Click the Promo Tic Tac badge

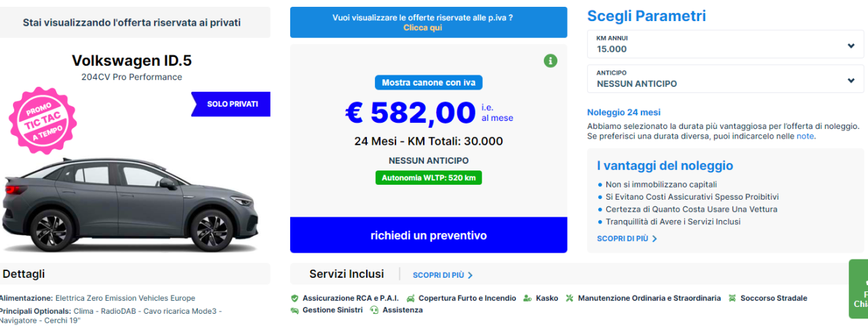43,120
